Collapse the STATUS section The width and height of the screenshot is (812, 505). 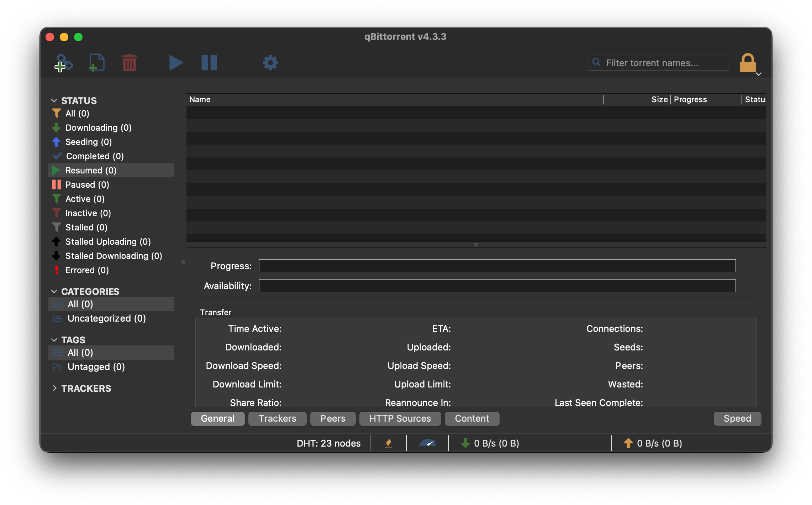(x=54, y=101)
